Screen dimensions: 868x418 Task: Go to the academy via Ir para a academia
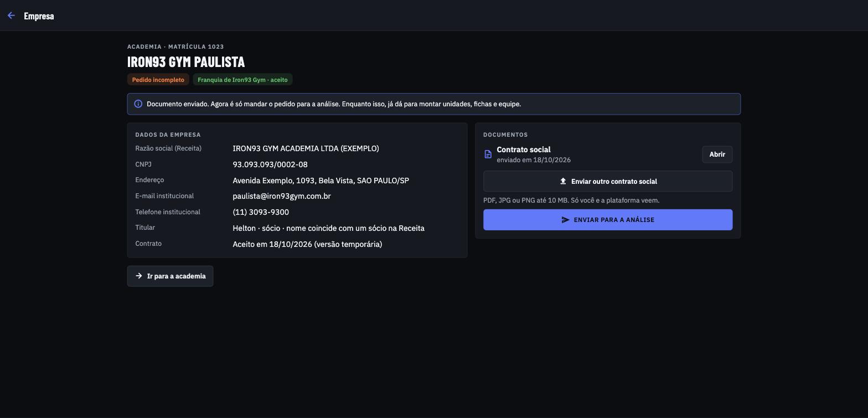point(170,276)
